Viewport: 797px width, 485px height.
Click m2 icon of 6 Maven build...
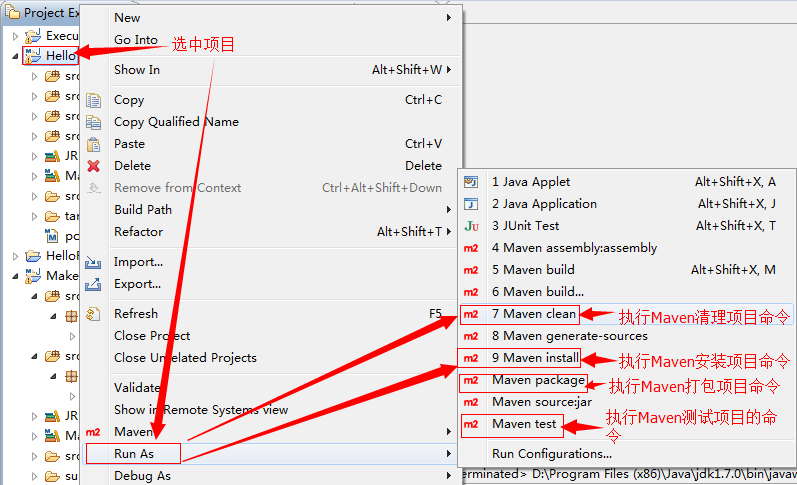click(x=471, y=292)
